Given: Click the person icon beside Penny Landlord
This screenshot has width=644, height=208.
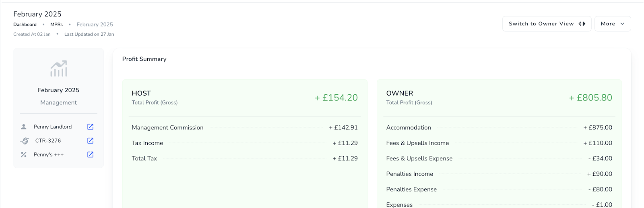Looking at the screenshot, I should pos(24,127).
